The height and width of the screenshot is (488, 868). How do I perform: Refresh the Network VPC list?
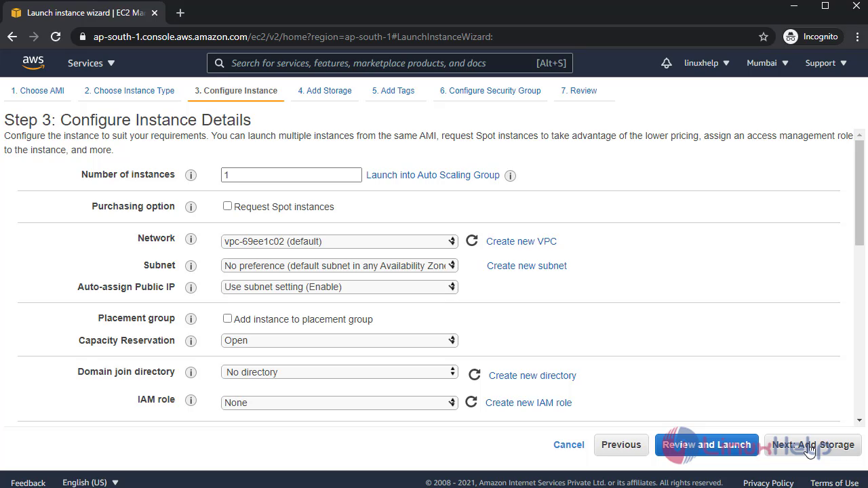[472, 241]
